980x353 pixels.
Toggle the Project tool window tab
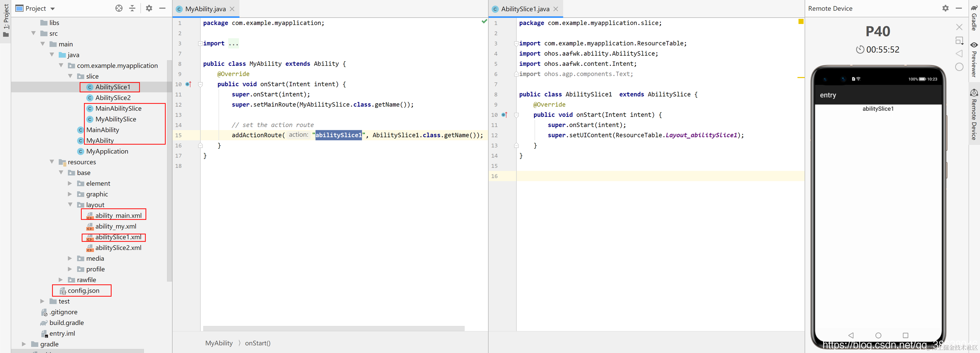point(6,20)
